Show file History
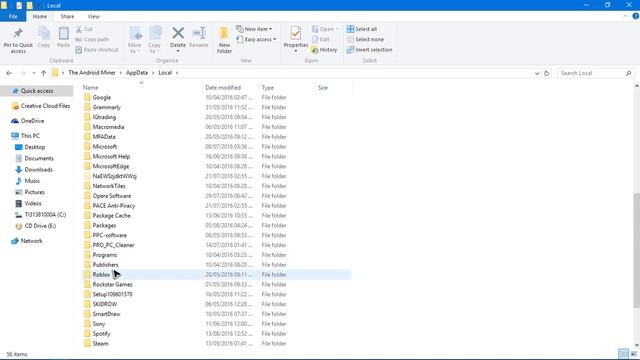The image size is (640, 360). tap(324, 50)
